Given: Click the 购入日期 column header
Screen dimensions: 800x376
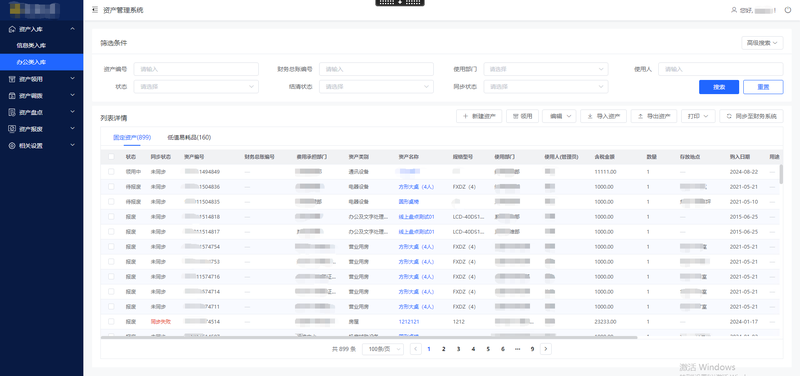Looking at the screenshot, I should (739, 157).
